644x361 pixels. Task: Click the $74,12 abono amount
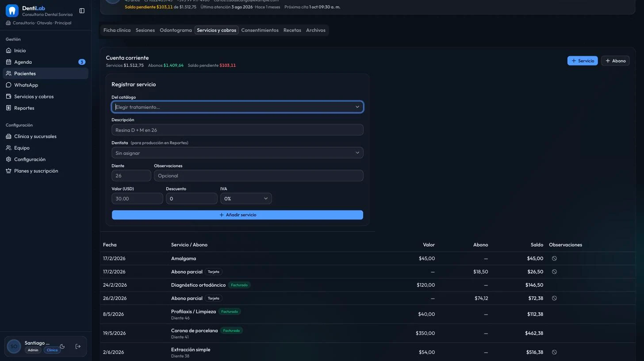click(x=481, y=298)
